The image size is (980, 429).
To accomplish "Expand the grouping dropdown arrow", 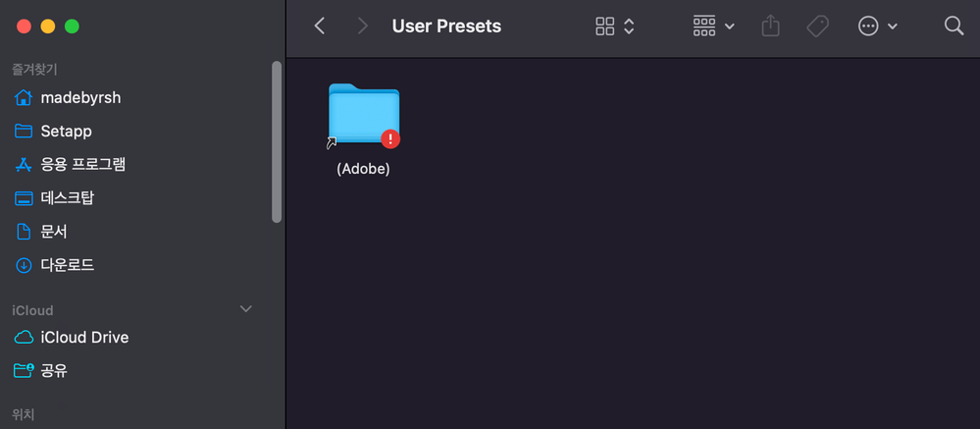I will (730, 27).
